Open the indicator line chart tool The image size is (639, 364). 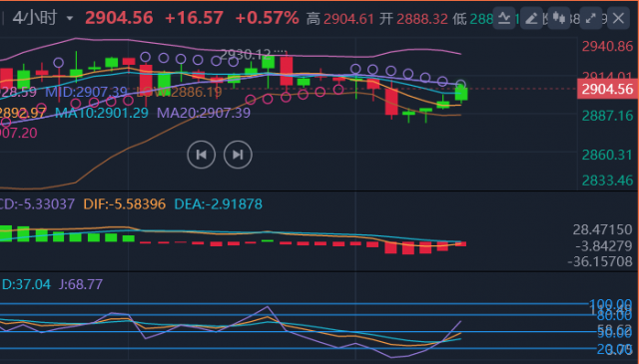tap(504, 18)
